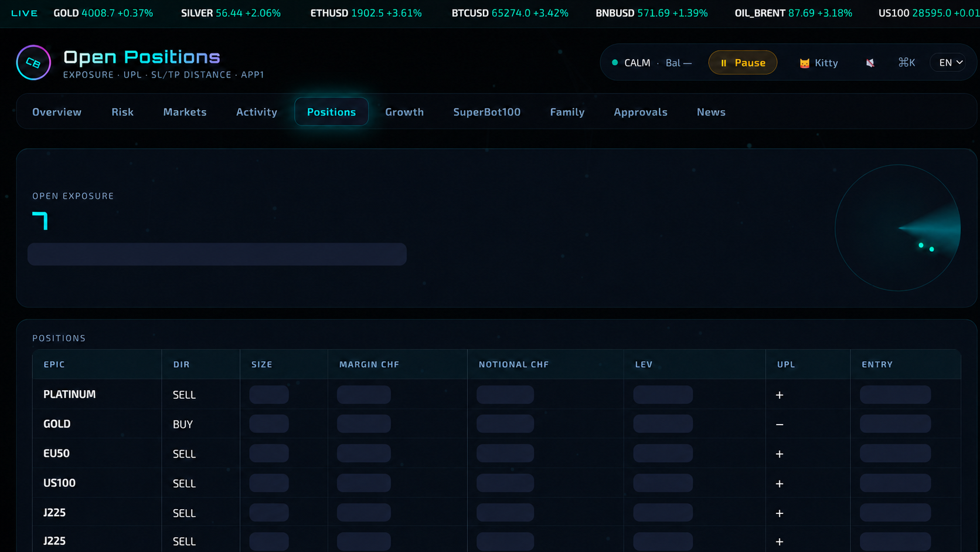Select the PLATINUM position row
980x552 pixels.
(x=496, y=394)
